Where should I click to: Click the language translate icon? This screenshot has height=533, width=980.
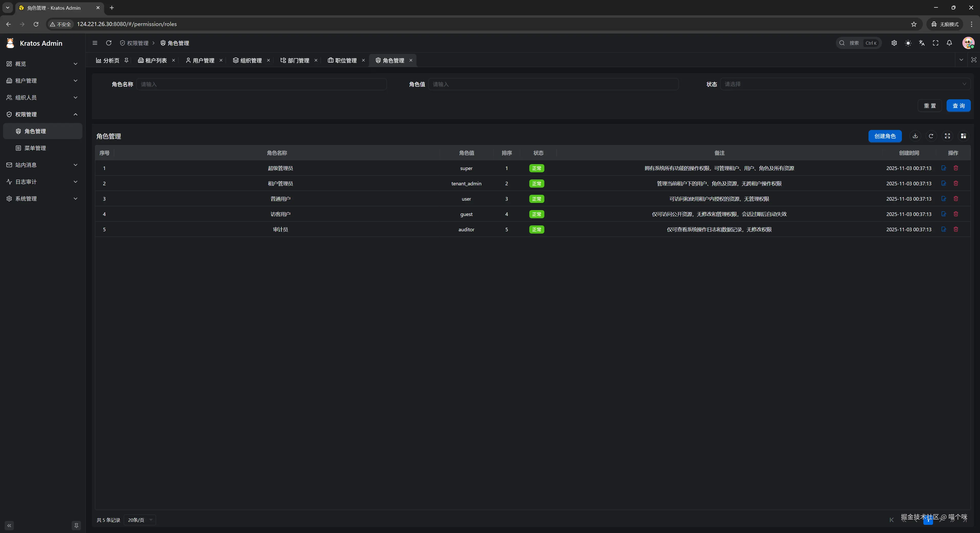(921, 43)
